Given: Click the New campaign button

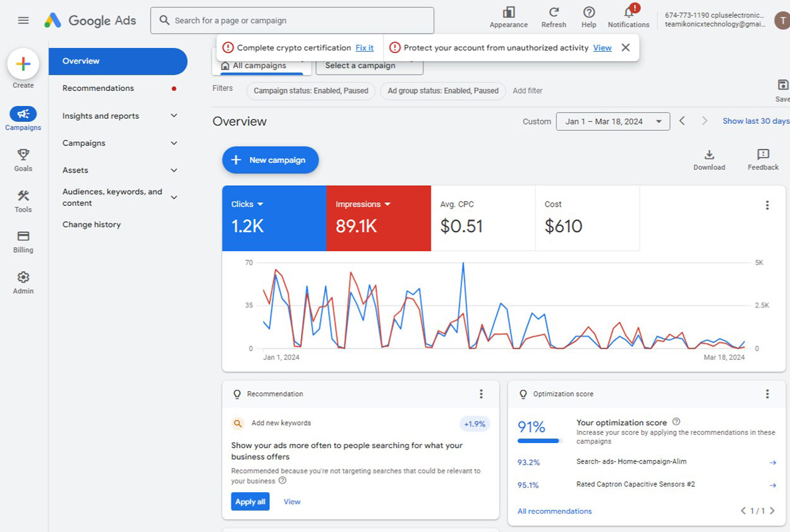Looking at the screenshot, I should (x=270, y=160).
